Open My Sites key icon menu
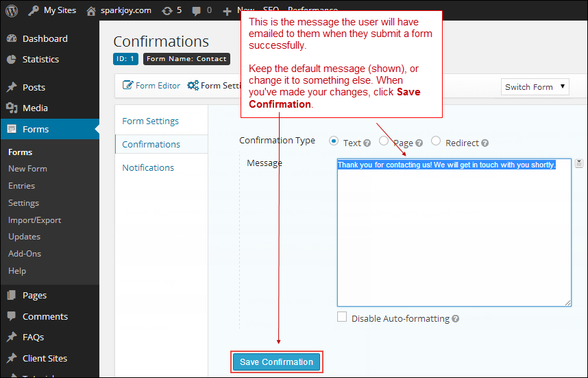Screen dimensions: 588x378 tap(34, 10)
